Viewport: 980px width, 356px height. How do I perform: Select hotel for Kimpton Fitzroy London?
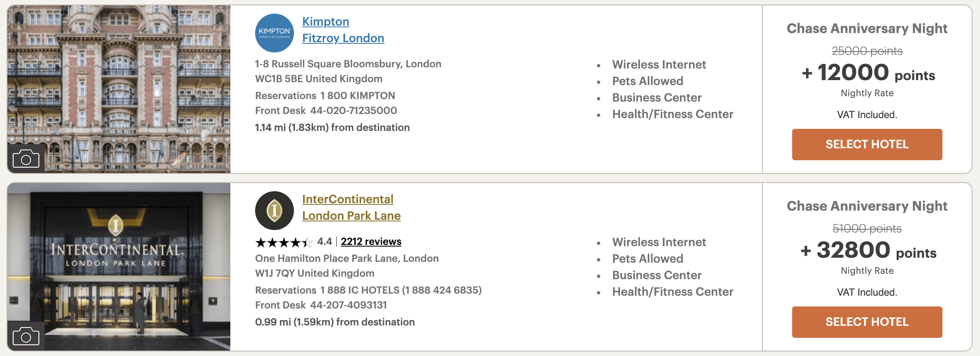(867, 144)
